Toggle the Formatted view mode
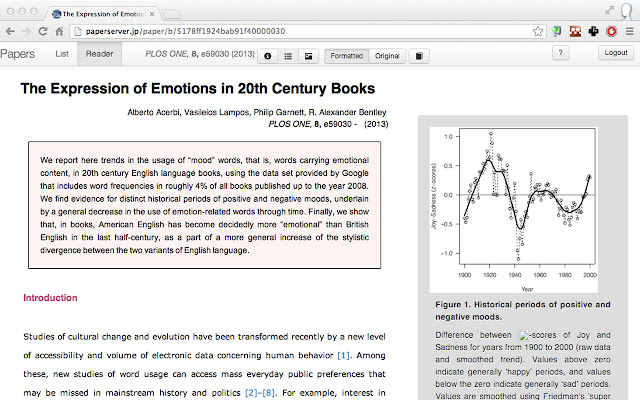Image resolution: width=640 pixels, height=400 pixels. [x=347, y=56]
